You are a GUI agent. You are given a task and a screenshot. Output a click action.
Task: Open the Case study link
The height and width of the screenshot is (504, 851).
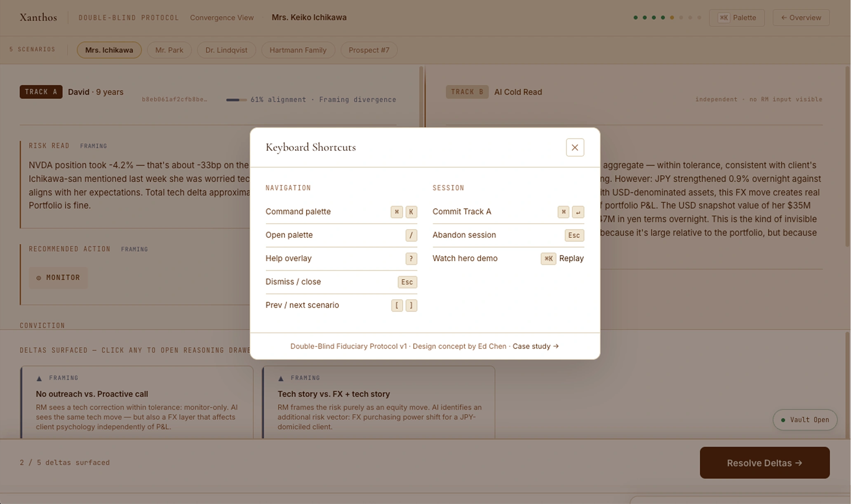pyautogui.click(x=535, y=346)
